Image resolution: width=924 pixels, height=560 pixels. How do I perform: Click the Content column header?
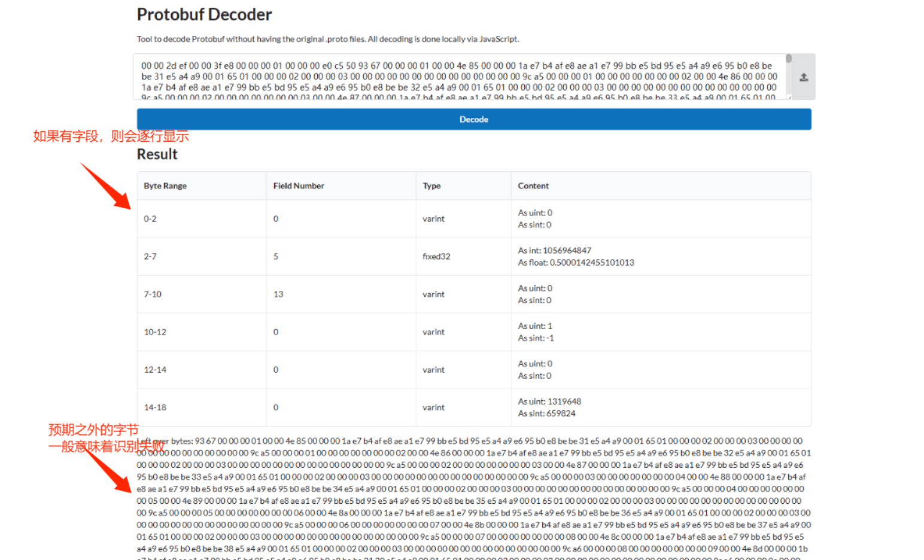(x=533, y=186)
